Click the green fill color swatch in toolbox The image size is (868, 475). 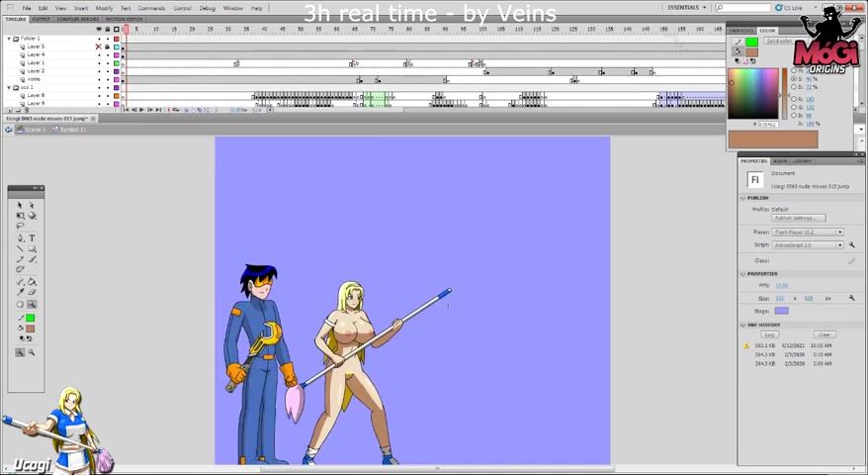[x=31, y=318]
